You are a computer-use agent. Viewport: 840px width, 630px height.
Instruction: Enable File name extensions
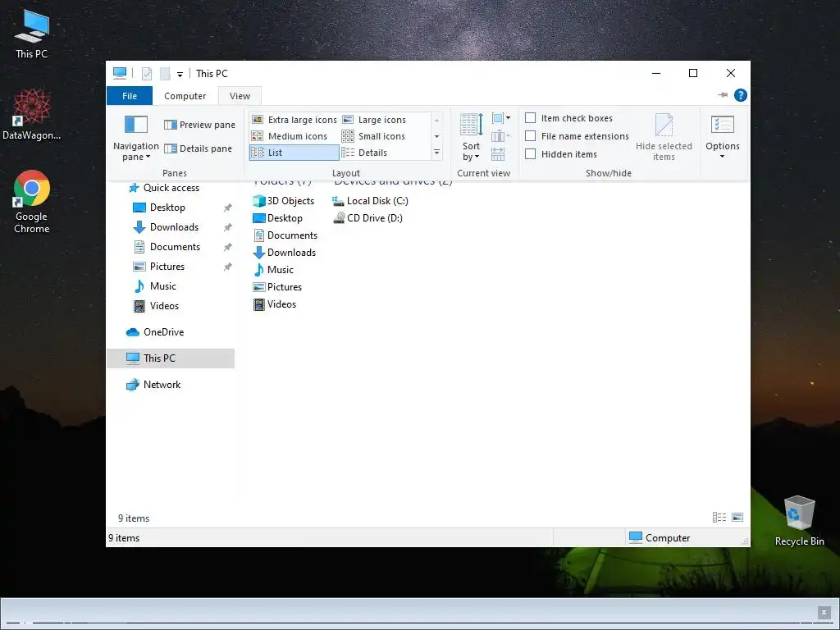(x=577, y=136)
